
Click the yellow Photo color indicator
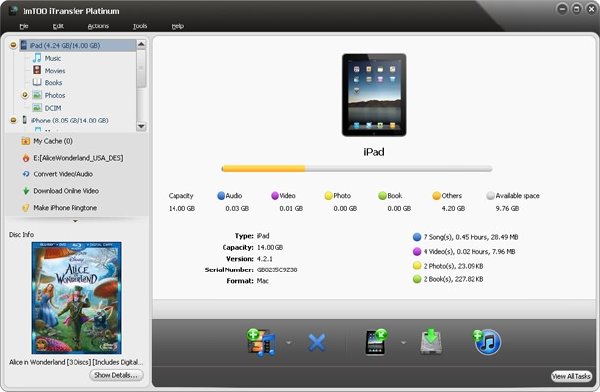328,196
